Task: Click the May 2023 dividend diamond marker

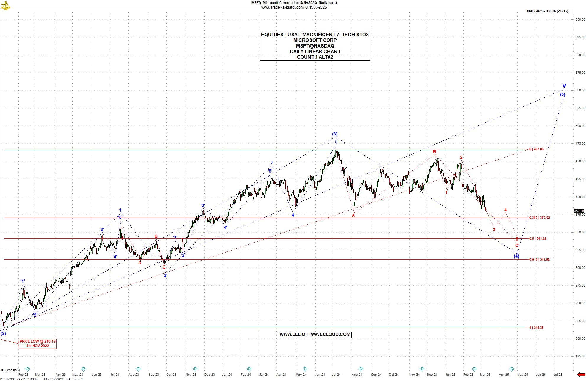Action: pyautogui.click(x=83, y=369)
